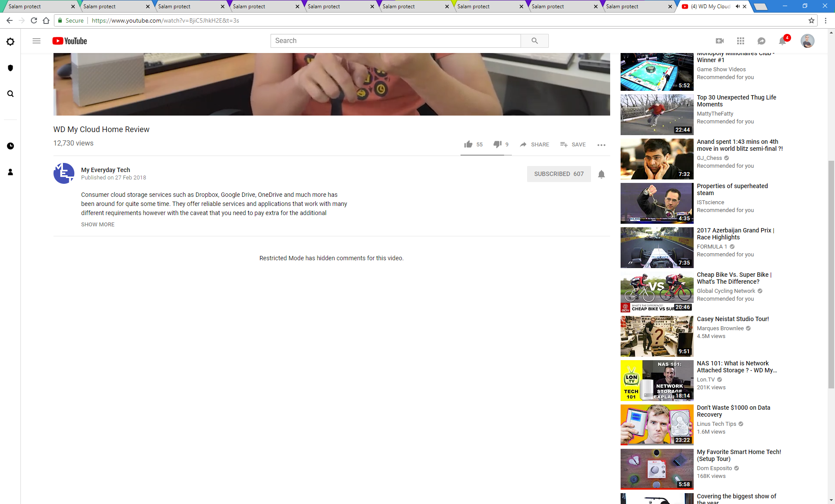
Task: Open Top 30 Unexpected Thug Life Moments thumbnail
Action: pos(657,115)
